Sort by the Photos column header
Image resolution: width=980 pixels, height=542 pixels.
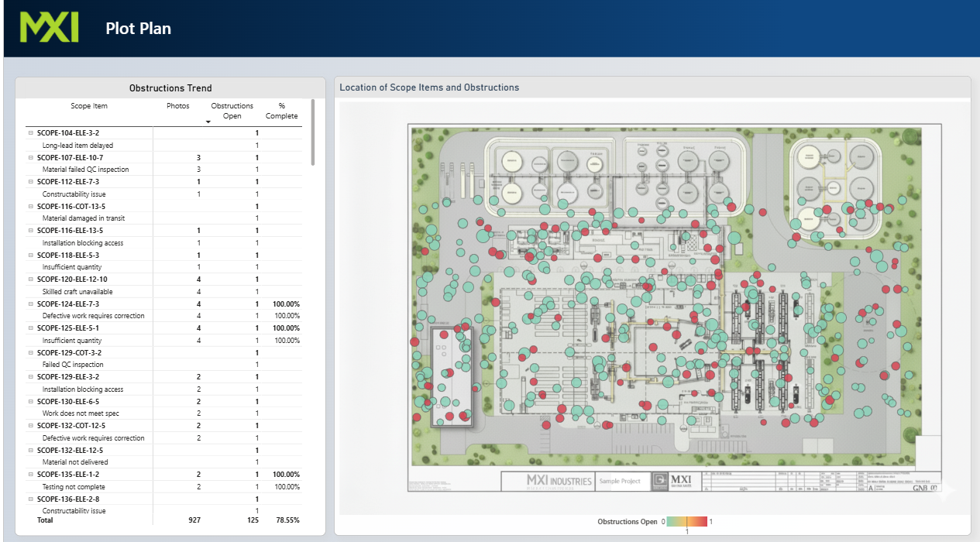177,106
